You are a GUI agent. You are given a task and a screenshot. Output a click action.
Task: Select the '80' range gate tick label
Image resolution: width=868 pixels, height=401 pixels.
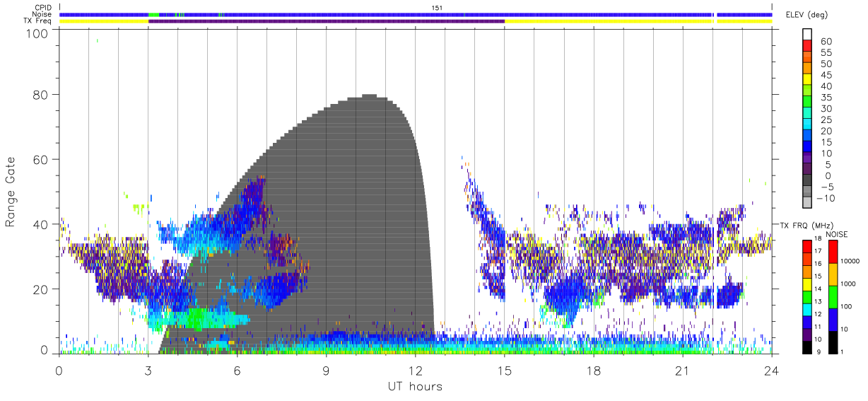coord(41,94)
